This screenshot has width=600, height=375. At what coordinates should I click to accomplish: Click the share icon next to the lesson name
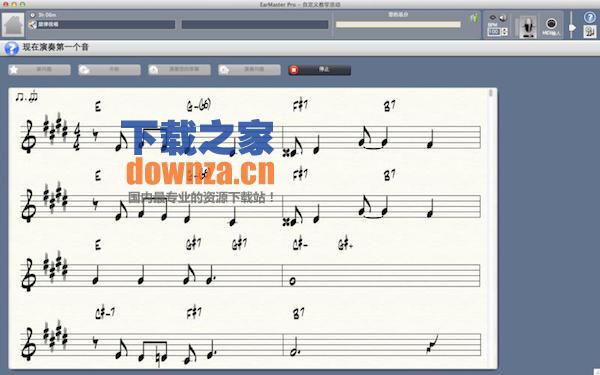pyautogui.click(x=33, y=25)
